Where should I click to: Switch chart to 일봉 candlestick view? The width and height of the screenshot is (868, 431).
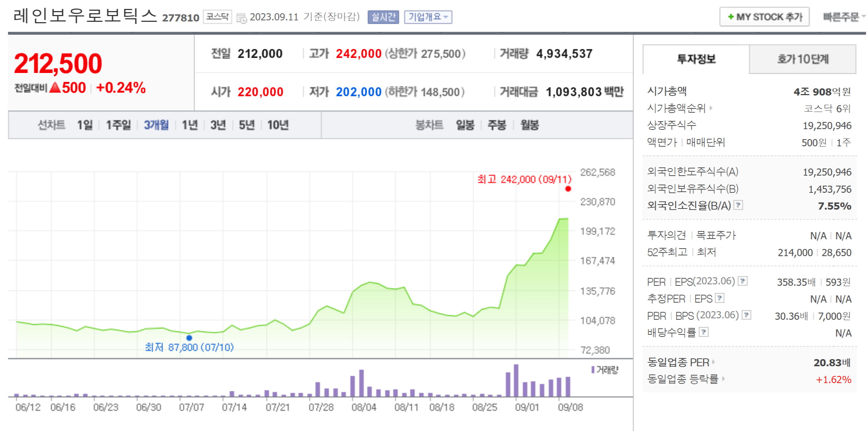pos(465,125)
